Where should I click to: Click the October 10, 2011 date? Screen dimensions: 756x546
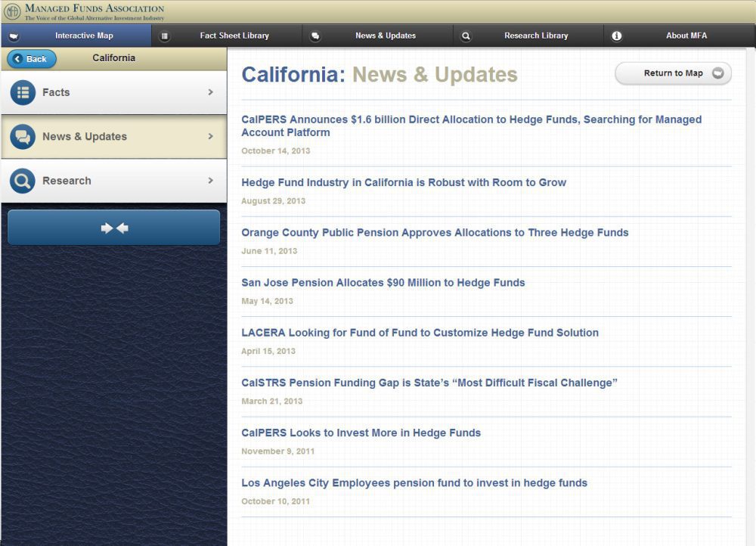click(275, 501)
